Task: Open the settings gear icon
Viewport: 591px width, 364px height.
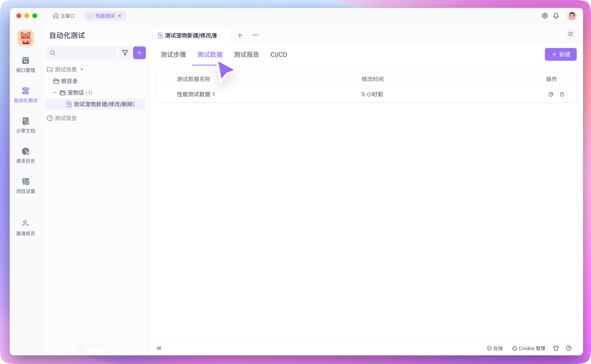Action: point(545,16)
